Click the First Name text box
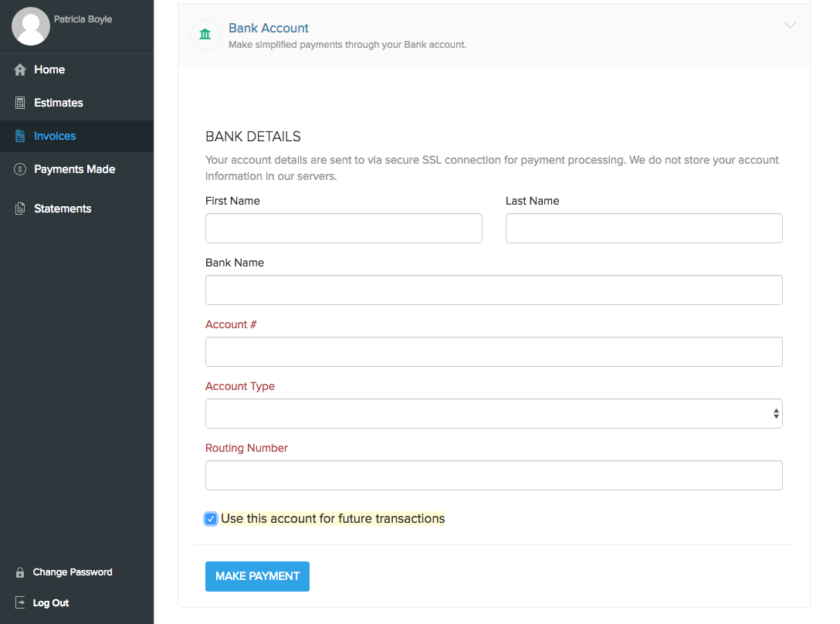 click(343, 228)
